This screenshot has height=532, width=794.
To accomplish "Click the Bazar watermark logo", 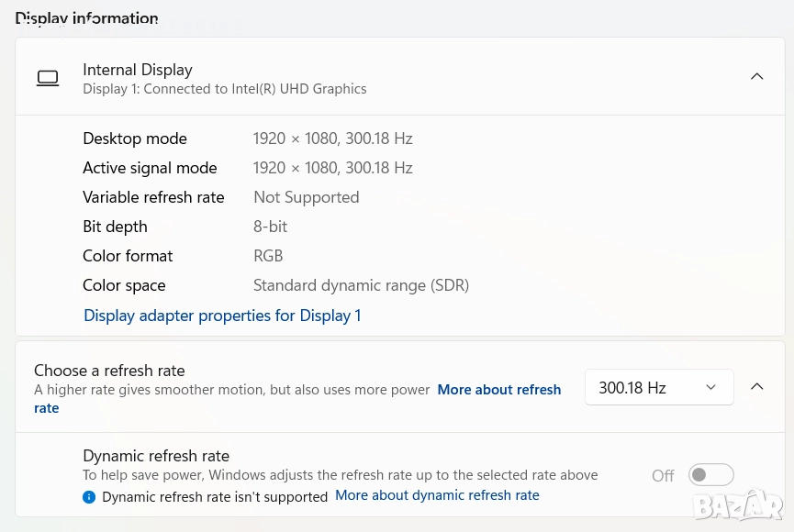I will 737,504.
